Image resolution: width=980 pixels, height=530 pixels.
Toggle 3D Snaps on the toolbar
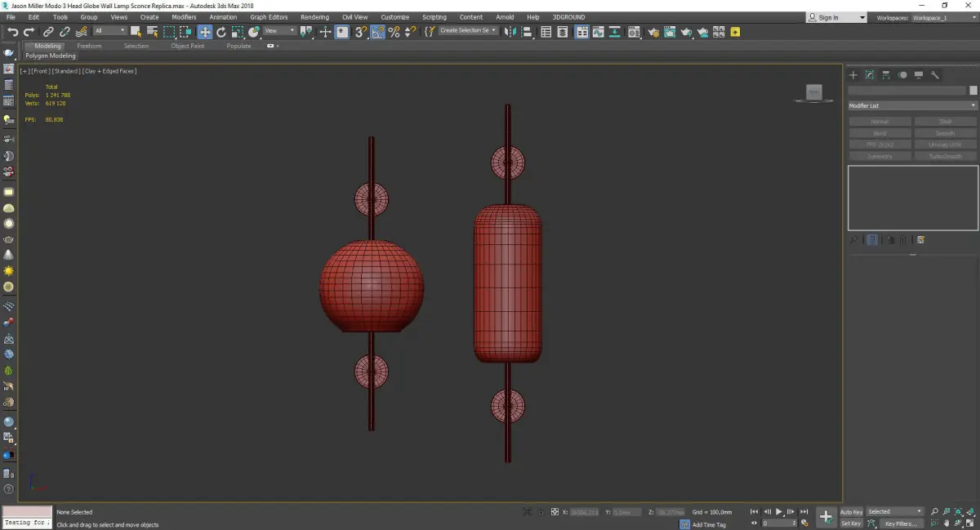pyautogui.click(x=360, y=32)
